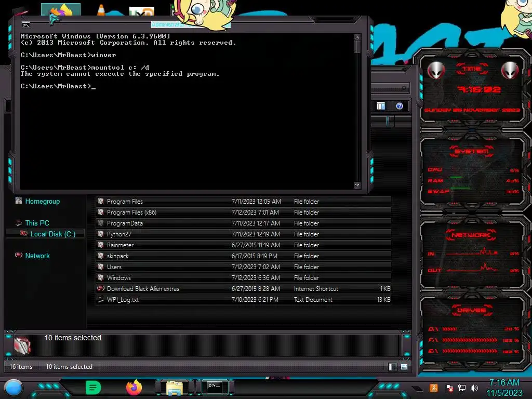Open the Command Prompt system menu icon
This screenshot has height=399, width=532.
pos(26,25)
